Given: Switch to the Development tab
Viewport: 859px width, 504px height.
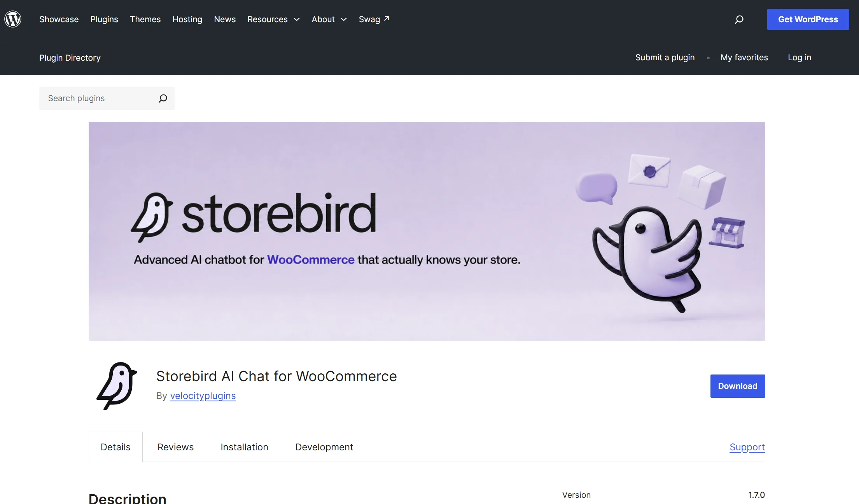Looking at the screenshot, I should (x=324, y=447).
